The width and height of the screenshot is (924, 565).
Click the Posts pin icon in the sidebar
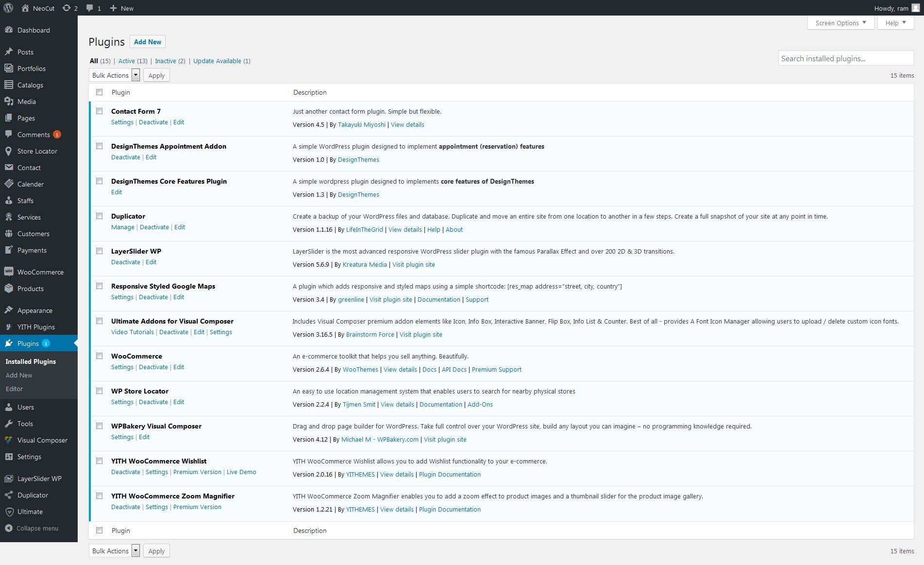[8, 52]
